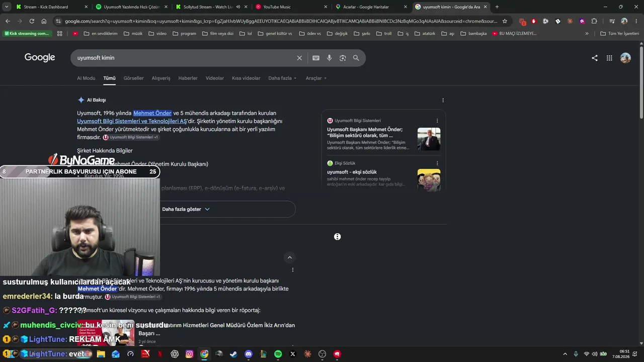Screen dimensions: 644x362
Task: Open the browser home page
Action: (x=44, y=21)
